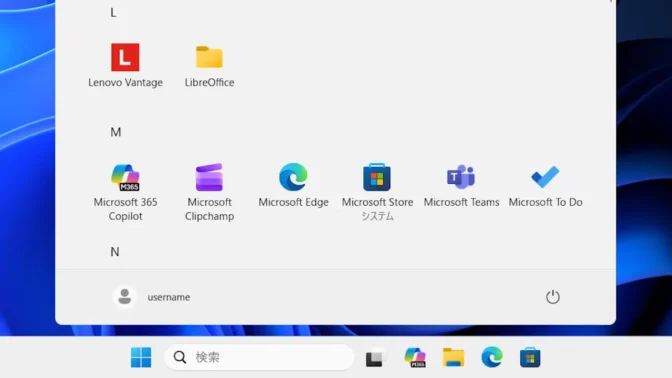Image resolution: width=672 pixels, height=378 pixels.
Task: Select the letter N section header
Action: click(115, 252)
